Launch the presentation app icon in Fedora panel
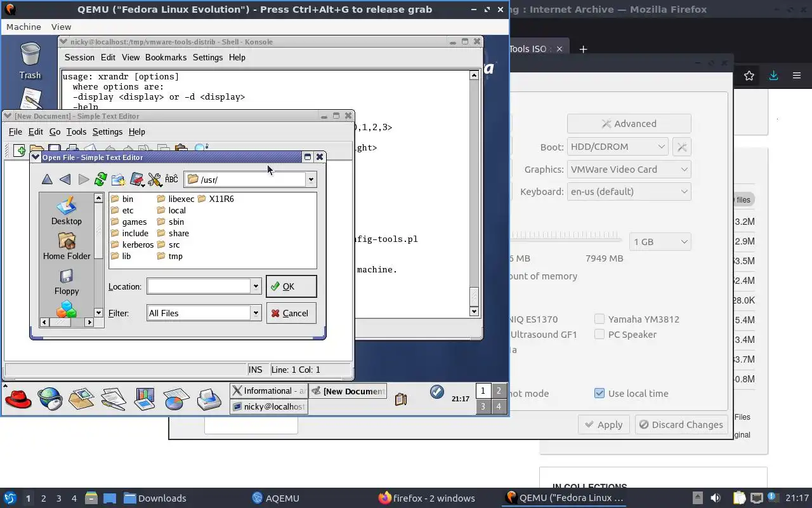 point(145,399)
